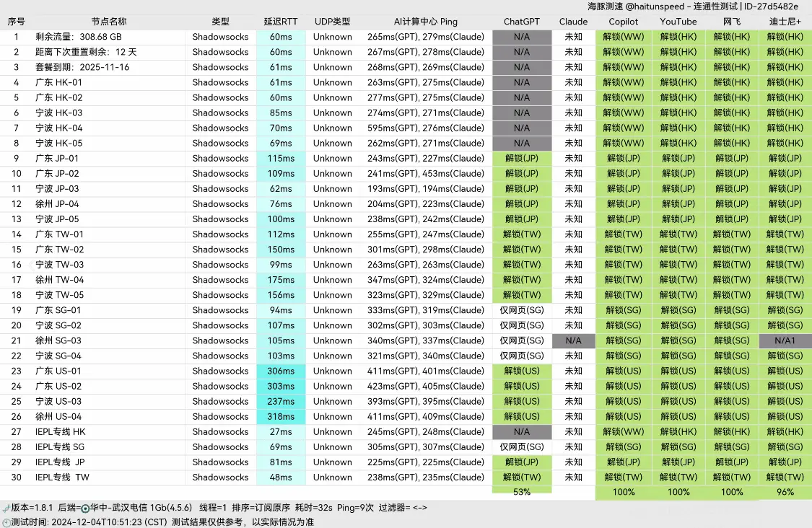The image size is (812, 528).
Task: Click the 53% ChatGPT unlock summary cell
Action: pyautogui.click(x=522, y=492)
